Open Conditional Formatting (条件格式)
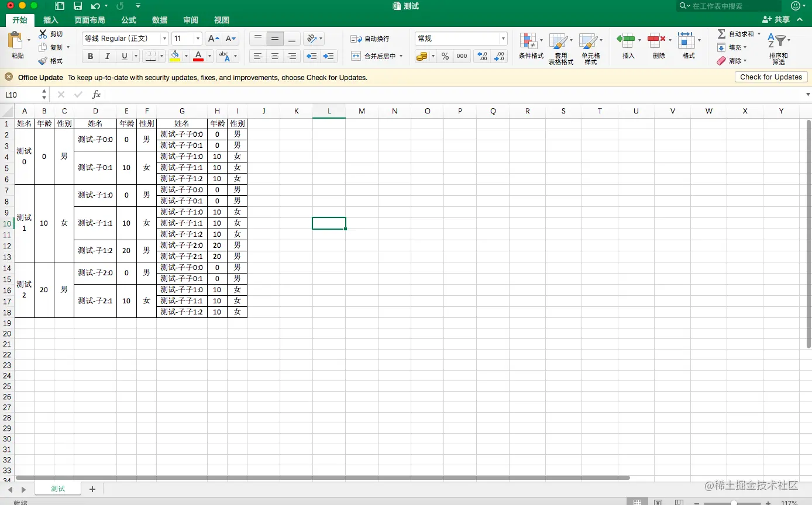Screen dimensions: 812x505 [x=531, y=46]
